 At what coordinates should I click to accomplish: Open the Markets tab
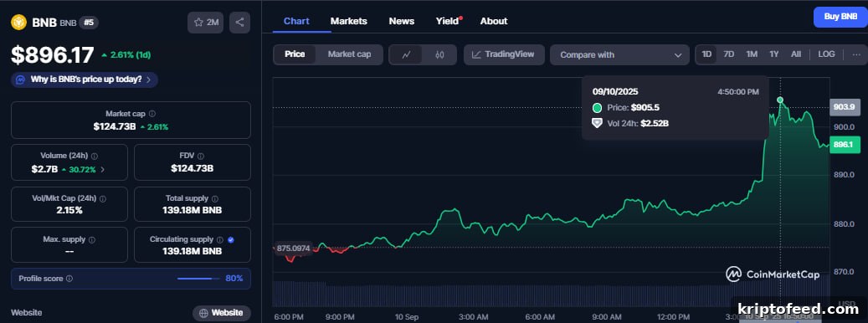click(349, 21)
